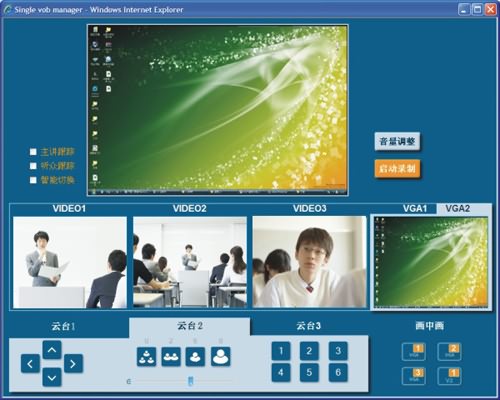Tilt the camera with the down arrow
500x400 pixels.
point(52,377)
